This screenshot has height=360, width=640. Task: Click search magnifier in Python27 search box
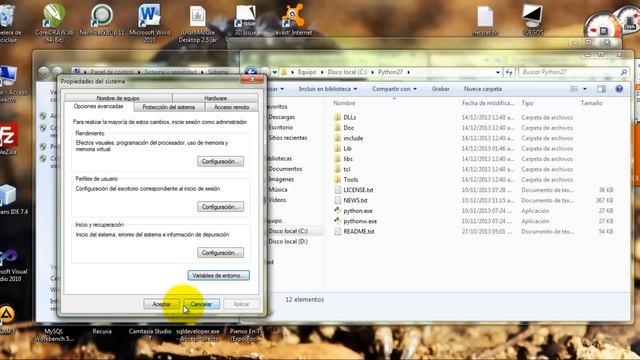(624, 72)
